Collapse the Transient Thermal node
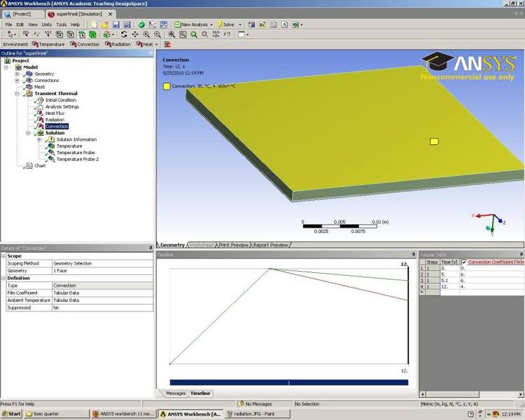The height and width of the screenshot is (420, 525). [x=17, y=93]
